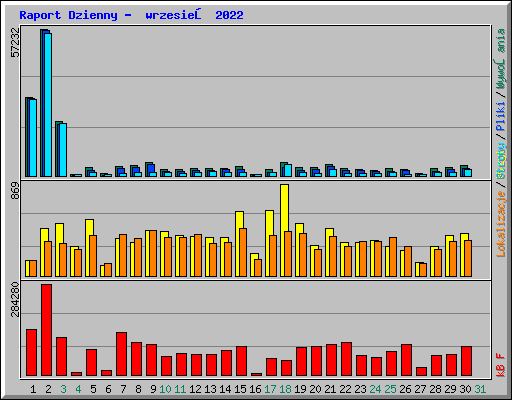Select the red bar for day 7

[121, 354]
